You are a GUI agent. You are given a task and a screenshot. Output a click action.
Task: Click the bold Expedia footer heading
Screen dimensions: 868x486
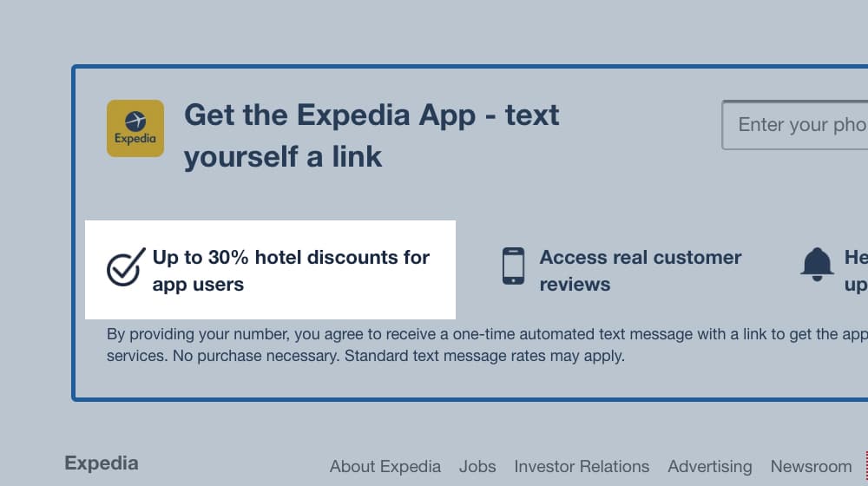[x=102, y=463]
